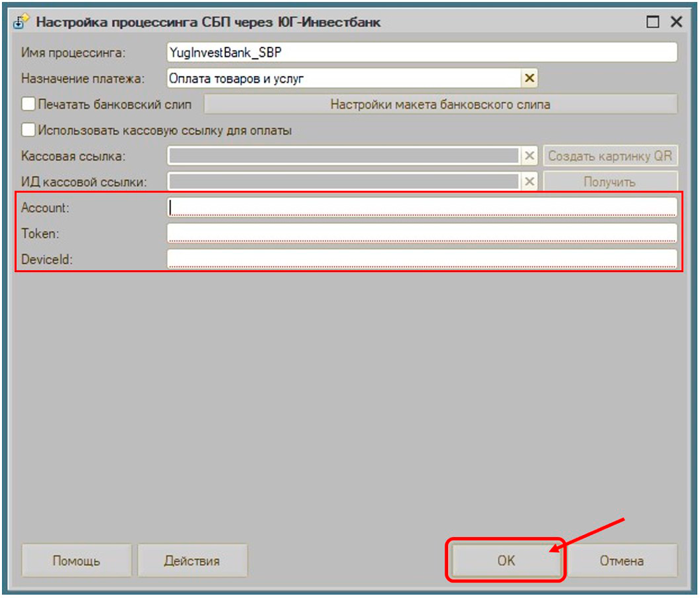700x598 pixels.
Task: Click into the Account input field
Action: click(422, 207)
